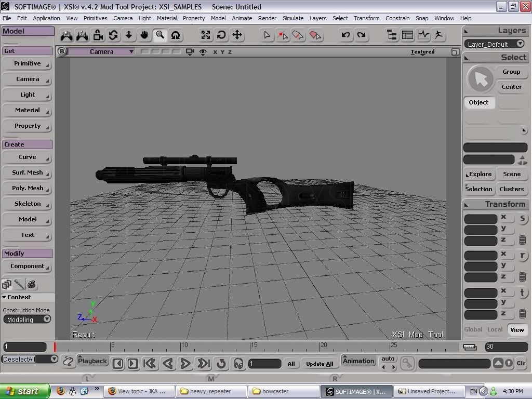The image size is (532, 399).
Task: Open the Render menu
Action: (x=267, y=18)
